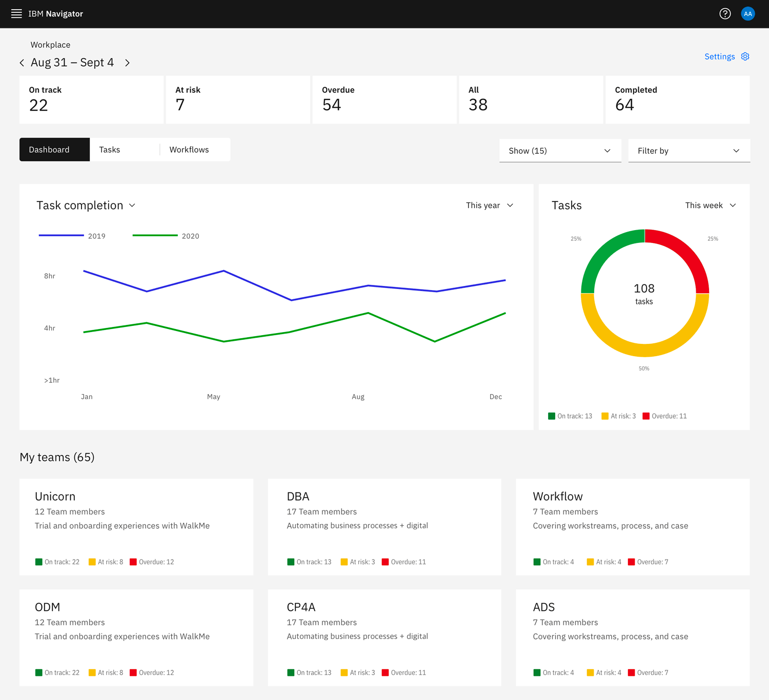Click Unicorn card On track: 22 label
The width and height of the screenshot is (769, 700).
62,562
